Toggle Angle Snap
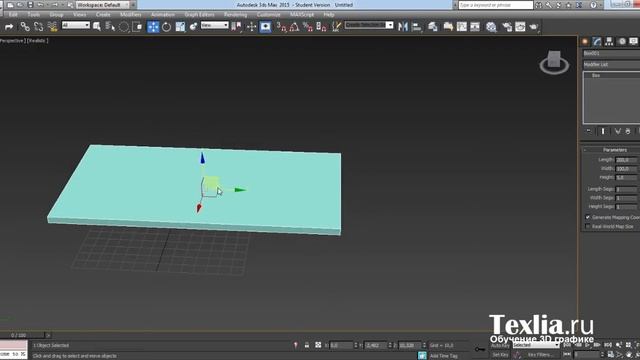The width and height of the screenshot is (640, 360). tap(294, 27)
